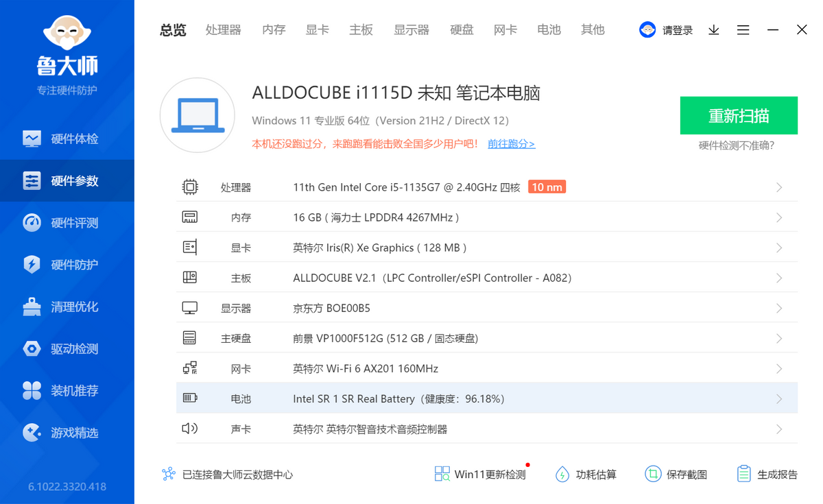
Task: Switch to the 硬盘 tab
Action: (x=462, y=29)
